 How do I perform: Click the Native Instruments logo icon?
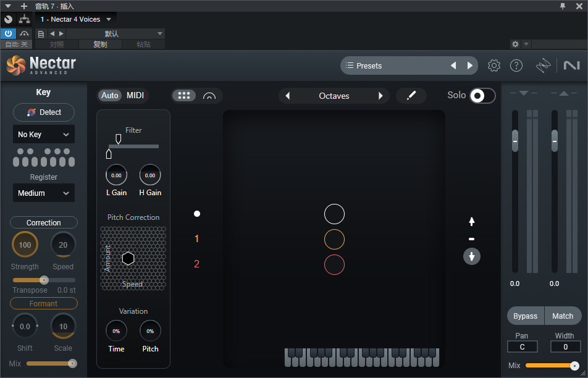click(x=571, y=65)
